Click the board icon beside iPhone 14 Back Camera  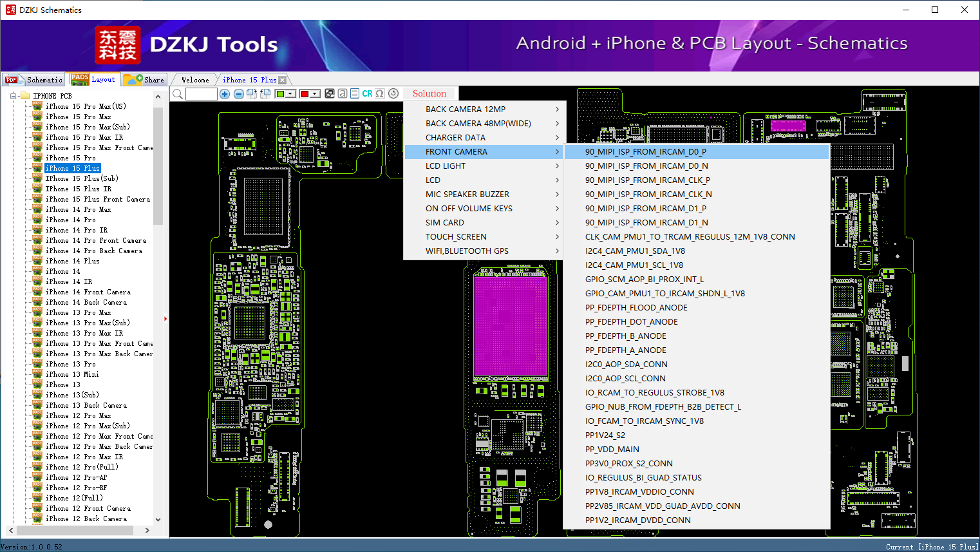pyautogui.click(x=37, y=302)
